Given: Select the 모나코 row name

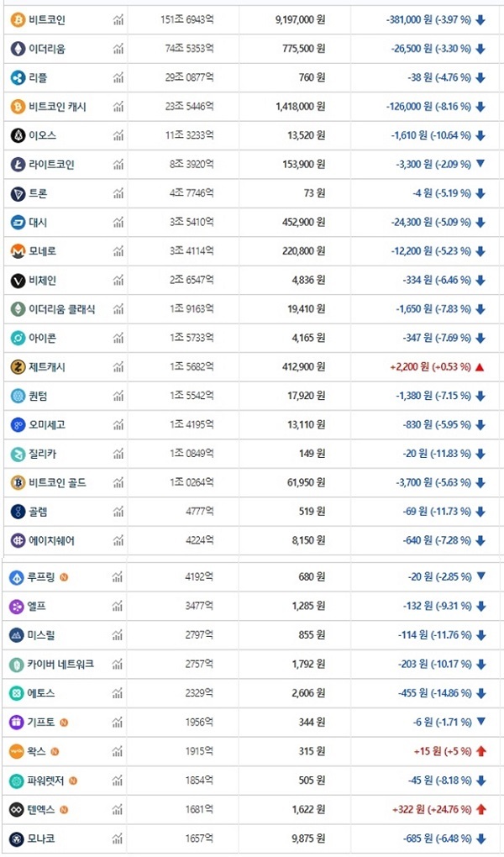Looking at the screenshot, I should click(x=41, y=839).
